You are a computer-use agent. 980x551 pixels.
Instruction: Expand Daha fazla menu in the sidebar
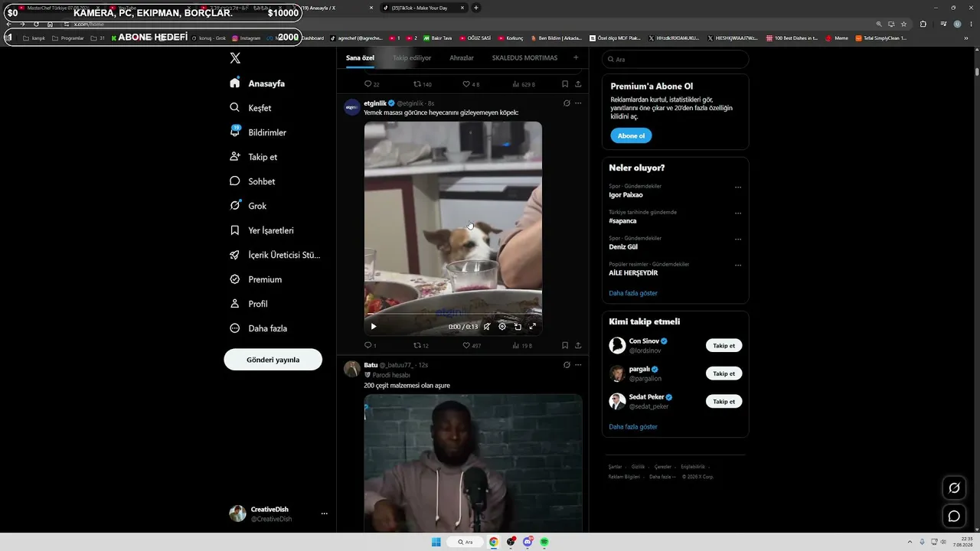(x=259, y=328)
